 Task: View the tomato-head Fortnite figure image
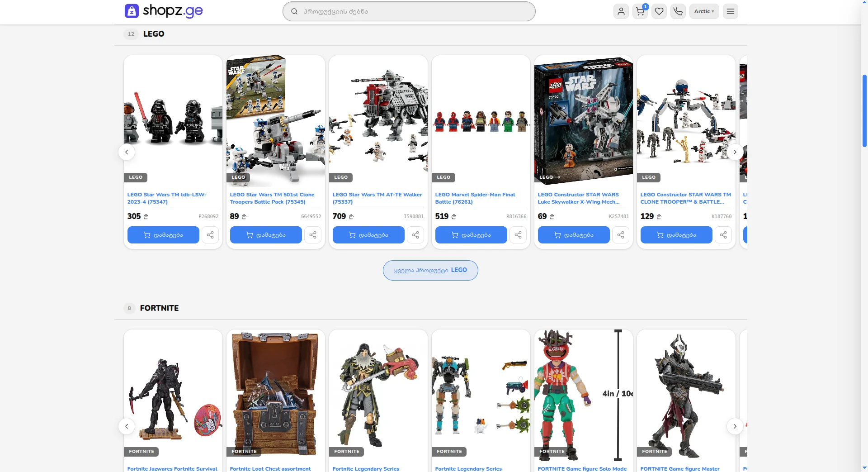click(584, 395)
